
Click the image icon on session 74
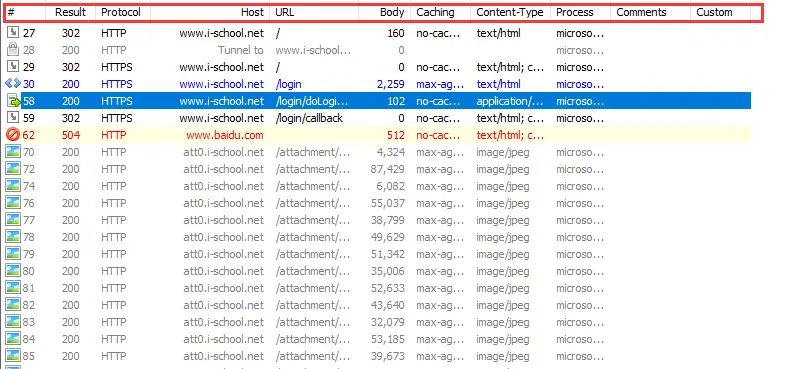coord(13,186)
